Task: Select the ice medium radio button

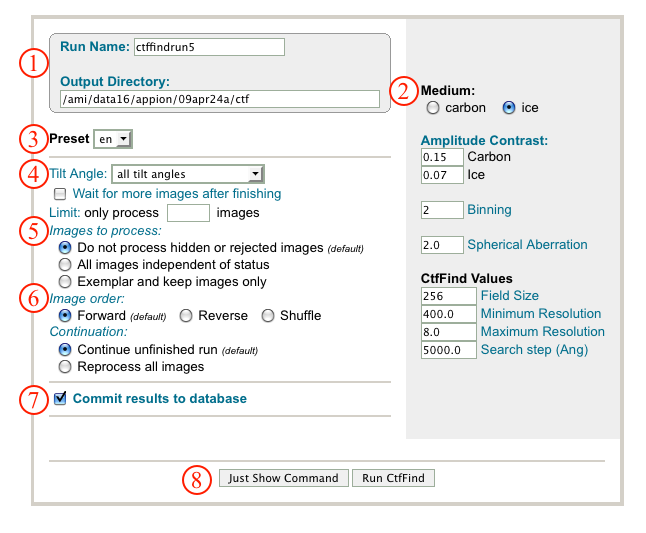Action: (509, 108)
